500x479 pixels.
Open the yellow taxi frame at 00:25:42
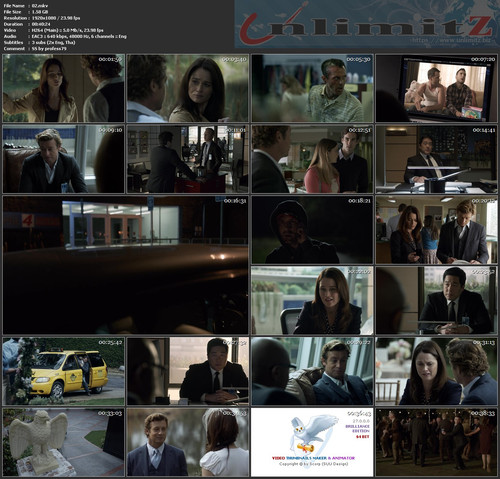pos(63,371)
